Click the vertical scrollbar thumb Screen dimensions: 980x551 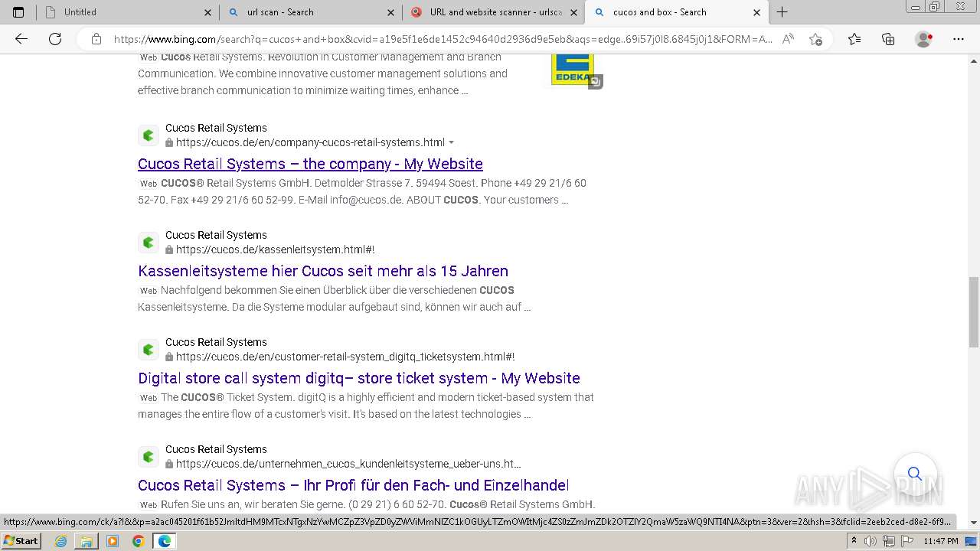974,312
